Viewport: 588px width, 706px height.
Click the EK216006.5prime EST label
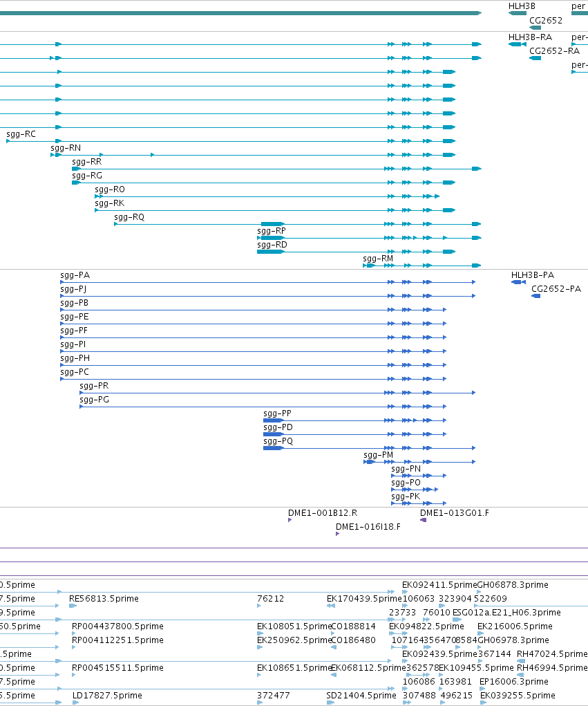pos(515,626)
